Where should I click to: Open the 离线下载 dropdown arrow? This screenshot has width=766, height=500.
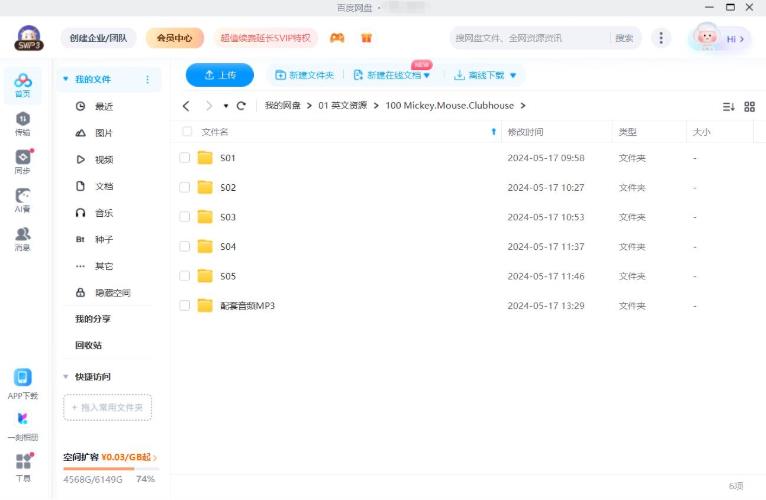coord(513,75)
